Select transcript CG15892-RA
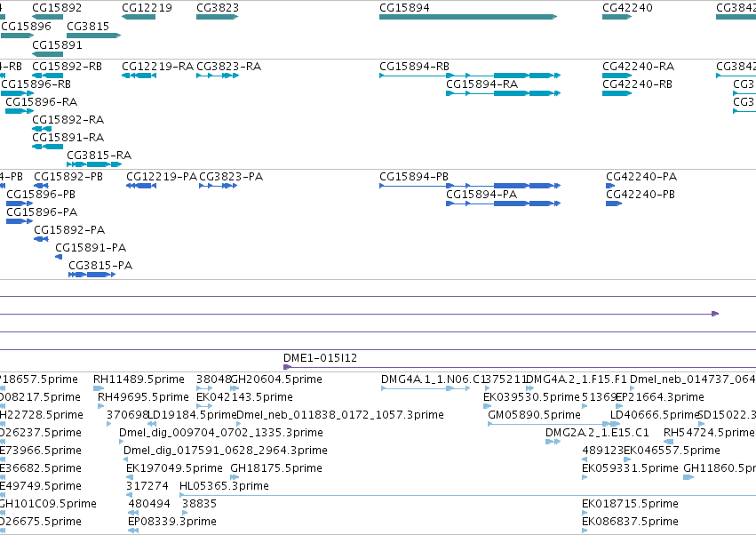This screenshot has height=535, width=756. tap(68, 120)
